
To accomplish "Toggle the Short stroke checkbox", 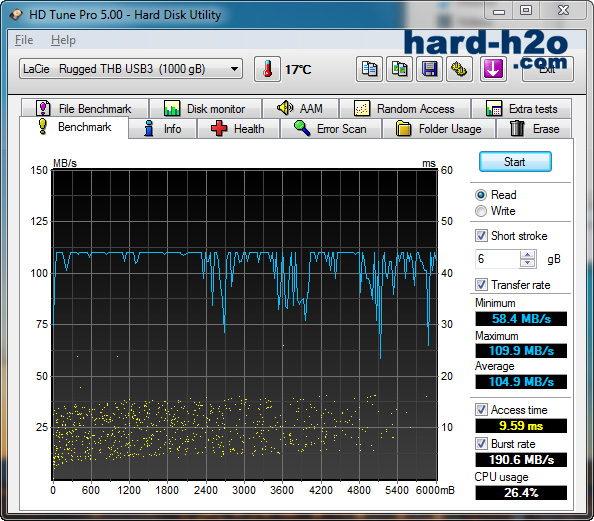I will 481,236.
